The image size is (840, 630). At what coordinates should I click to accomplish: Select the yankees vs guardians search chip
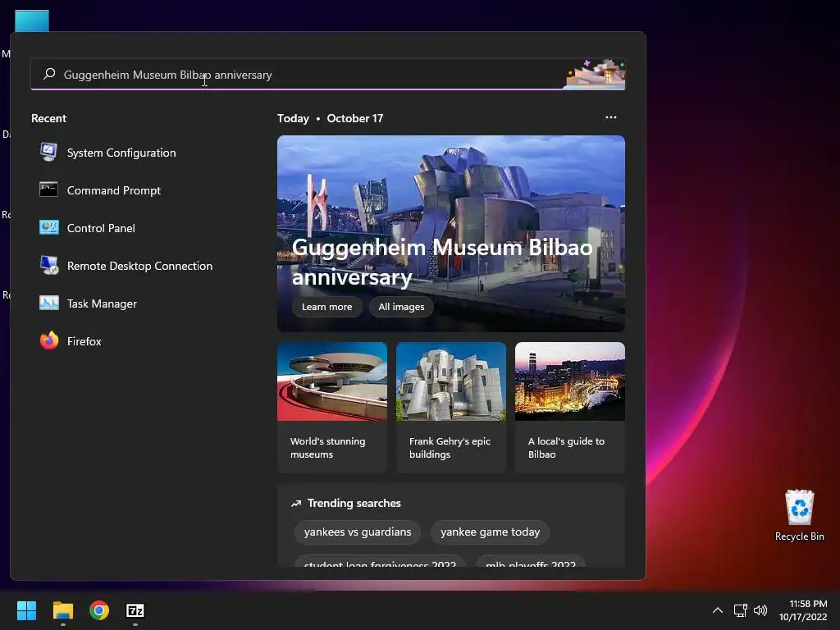click(358, 532)
